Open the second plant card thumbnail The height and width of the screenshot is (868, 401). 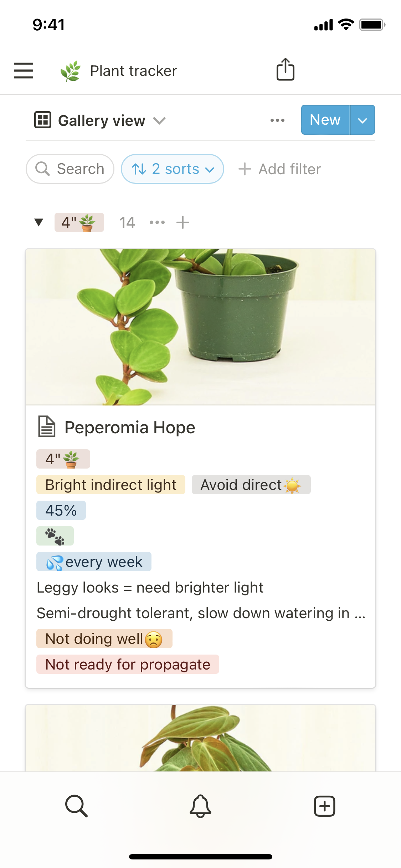coord(200,738)
